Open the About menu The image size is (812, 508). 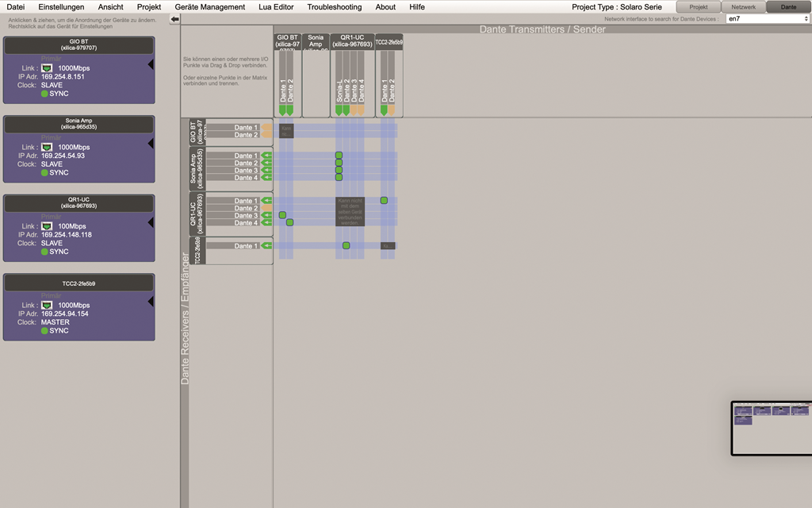click(x=385, y=6)
